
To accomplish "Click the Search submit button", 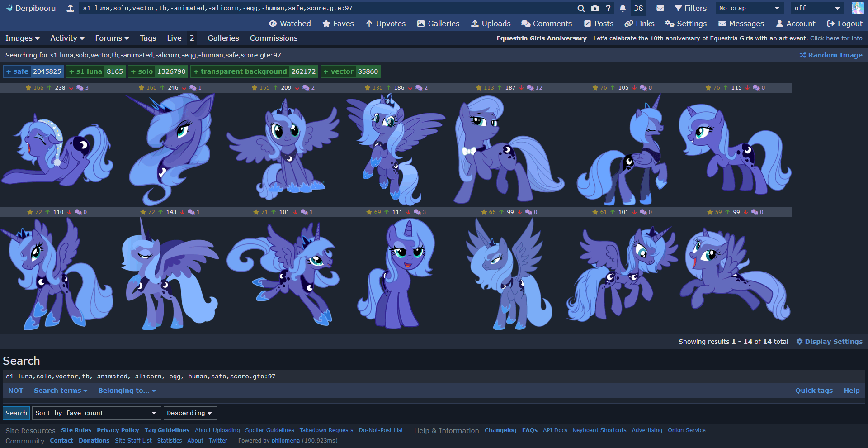I will pos(16,413).
